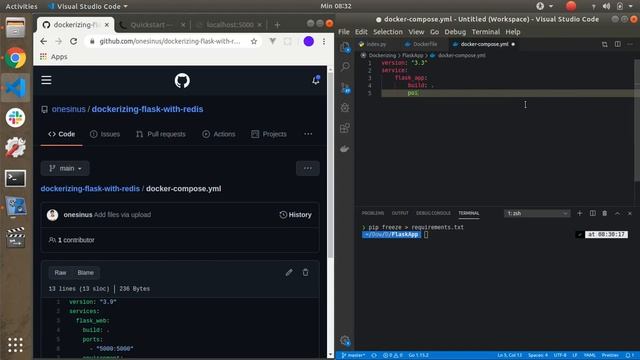Click the UTF-8 encoding in status bar
The width and height of the screenshot is (640, 360).
coord(560,355)
